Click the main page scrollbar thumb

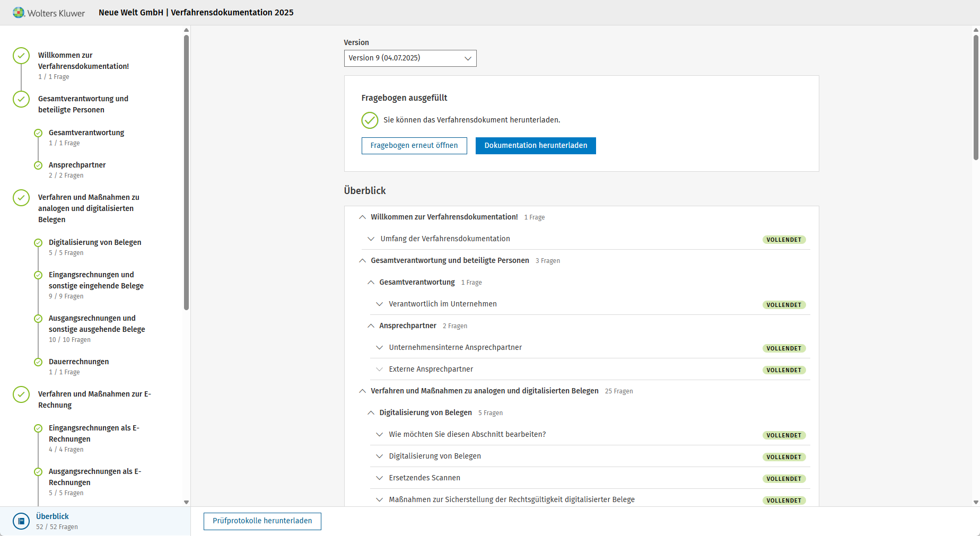tap(976, 97)
